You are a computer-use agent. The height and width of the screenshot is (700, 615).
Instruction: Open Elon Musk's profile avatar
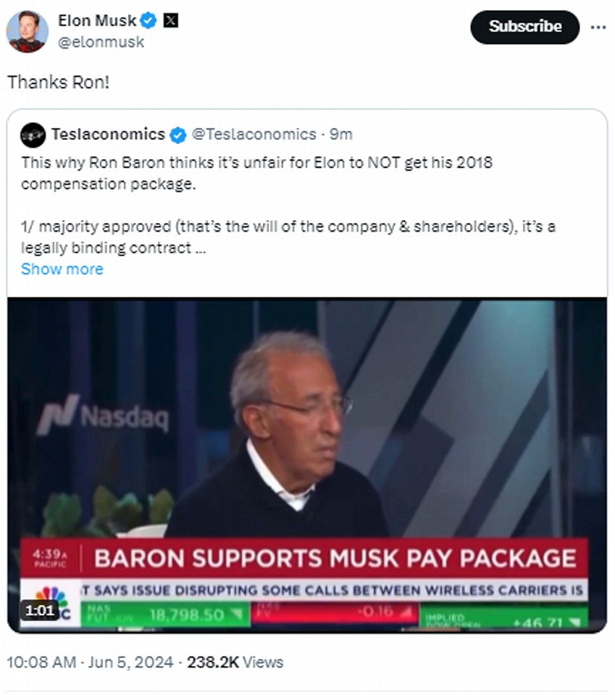pos(28,31)
